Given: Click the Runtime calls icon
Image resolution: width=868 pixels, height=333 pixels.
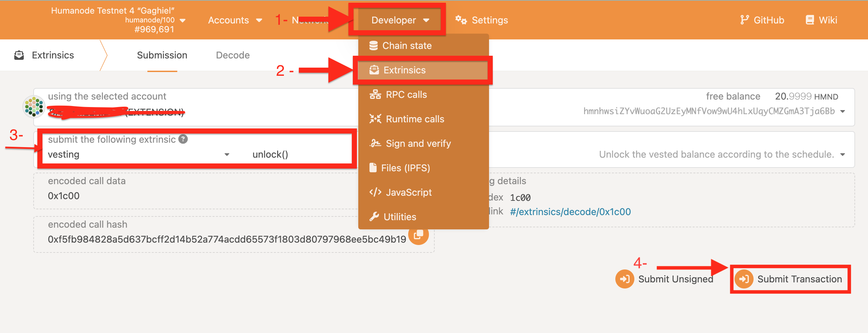Looking at the screenshot, I should point(375,119).
